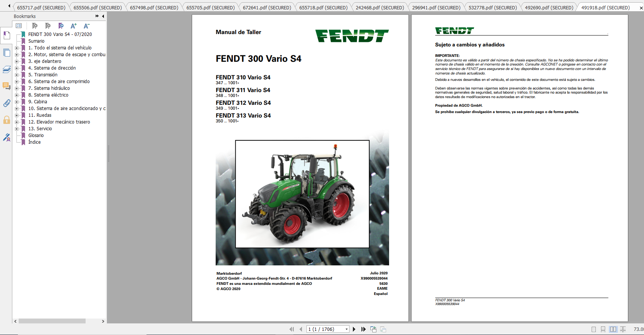Go to the previous page

point(301,329)
